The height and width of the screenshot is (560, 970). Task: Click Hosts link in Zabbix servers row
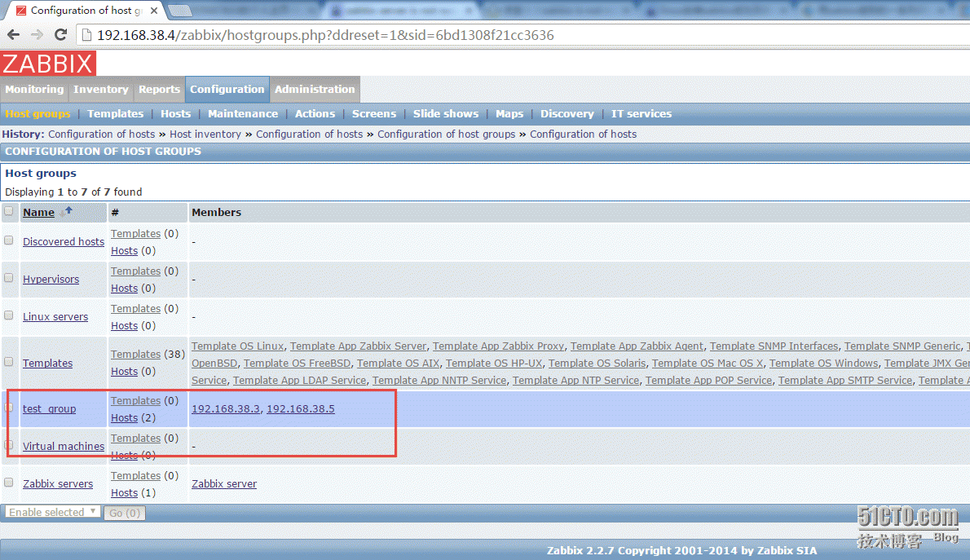tap(125, 493)
